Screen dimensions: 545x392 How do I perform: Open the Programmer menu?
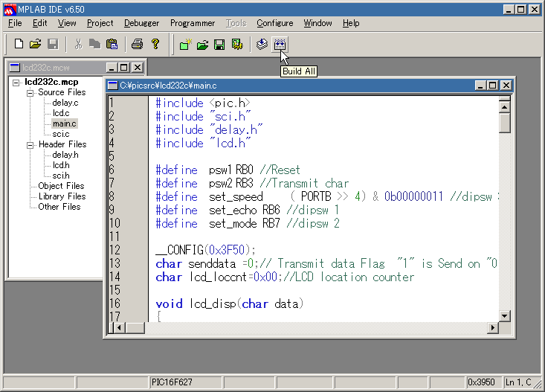(193, 23)
